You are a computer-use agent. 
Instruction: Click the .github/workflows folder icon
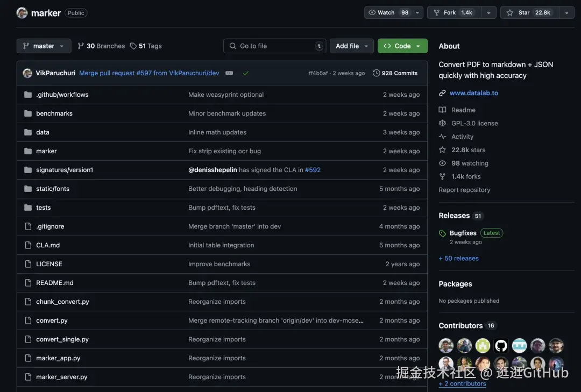point(28,95)
